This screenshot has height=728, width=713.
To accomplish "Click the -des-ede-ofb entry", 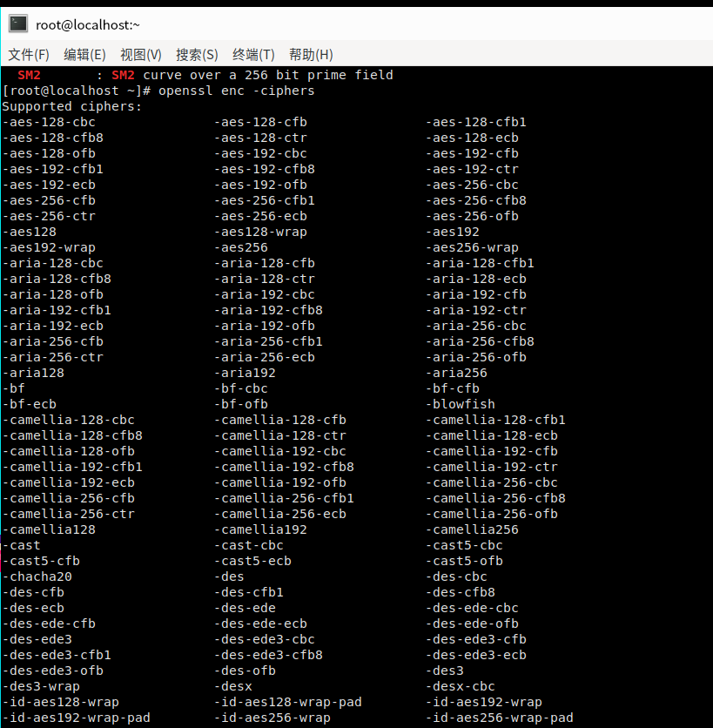I will click(x=472, y=624).
